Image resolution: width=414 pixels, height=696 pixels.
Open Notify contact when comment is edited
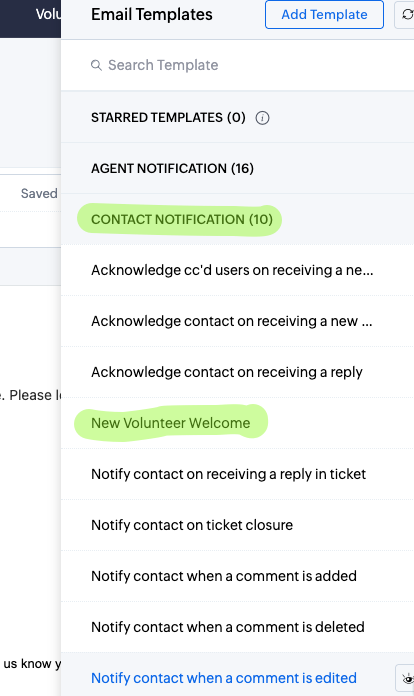click(224, 678)
